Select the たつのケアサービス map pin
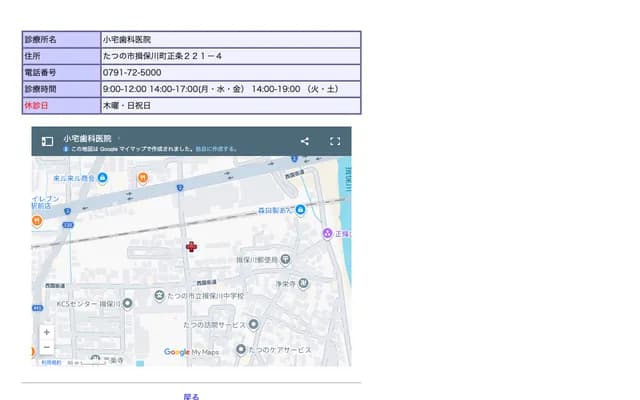This screenshot has width=640, height=400. click(240, 350)
